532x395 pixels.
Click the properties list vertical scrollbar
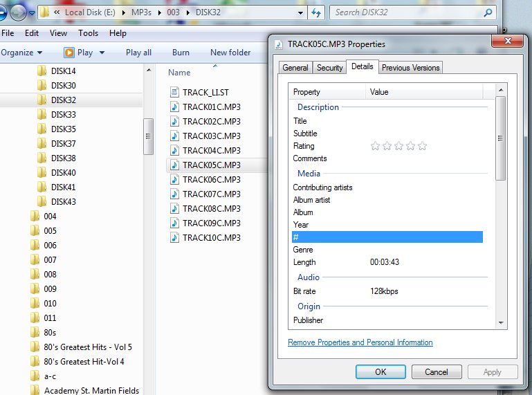pyautogui.click(x=501, y=138)
